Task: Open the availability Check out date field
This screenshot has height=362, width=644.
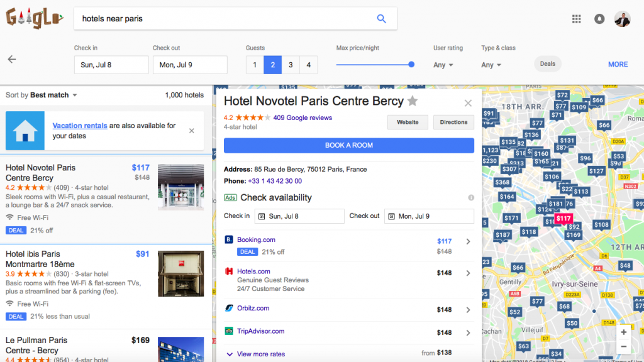Action: (x=429, y=216)
